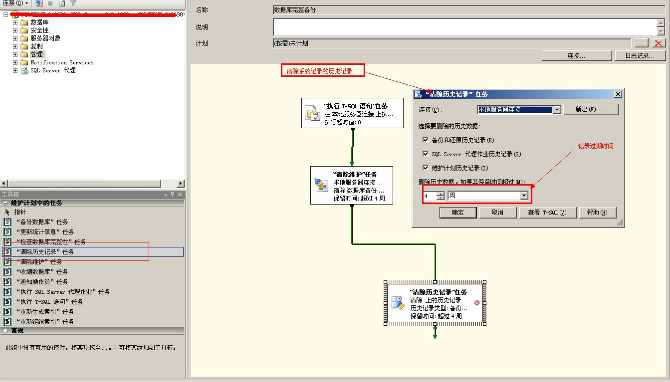Select the 指针 pointer tool
This screenshot has width=670, height=382.
16,212
